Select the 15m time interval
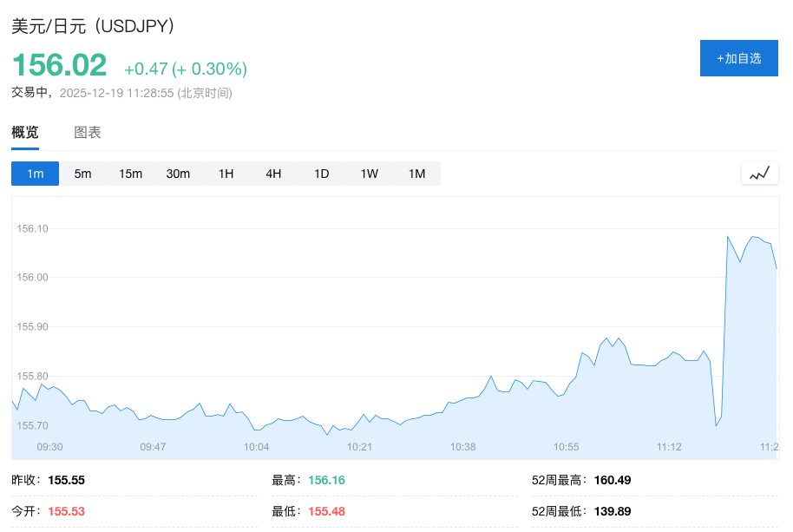793x532 pixels. (130, 174)
